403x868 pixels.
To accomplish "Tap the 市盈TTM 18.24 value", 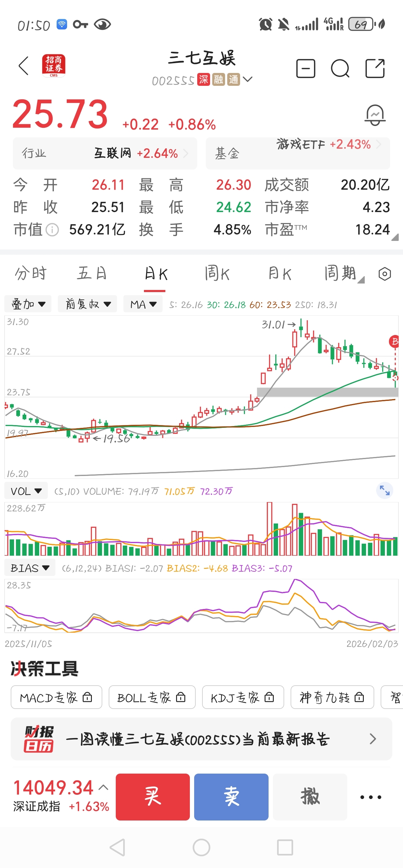I will coord(372,230).
